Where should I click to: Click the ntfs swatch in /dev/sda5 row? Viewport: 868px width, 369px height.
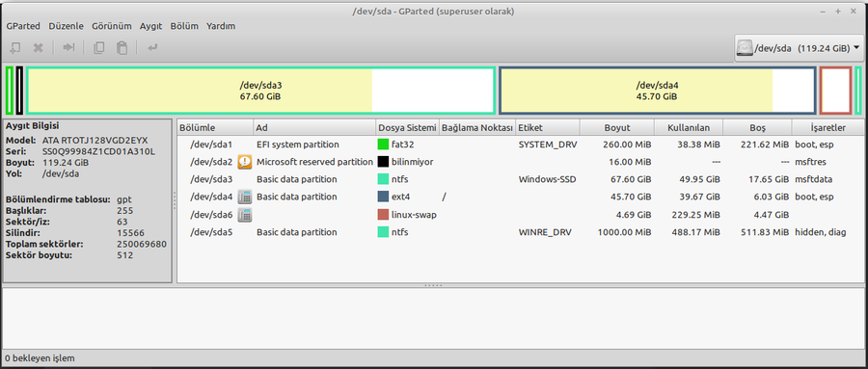(383, 232)
